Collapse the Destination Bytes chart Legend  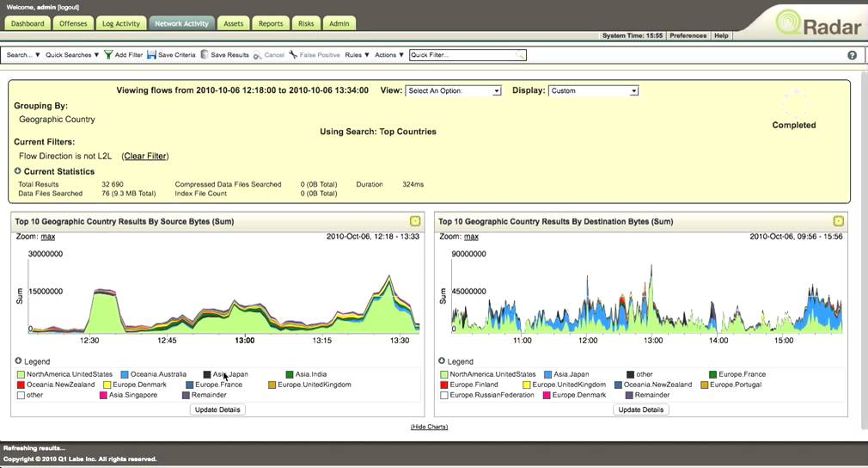pos(442,360)
